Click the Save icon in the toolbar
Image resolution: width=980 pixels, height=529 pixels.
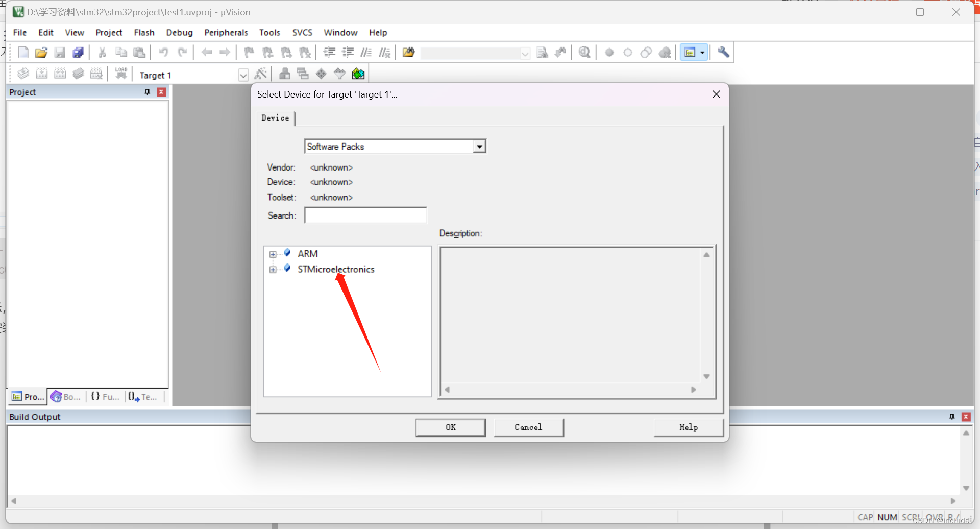[60, 52]
